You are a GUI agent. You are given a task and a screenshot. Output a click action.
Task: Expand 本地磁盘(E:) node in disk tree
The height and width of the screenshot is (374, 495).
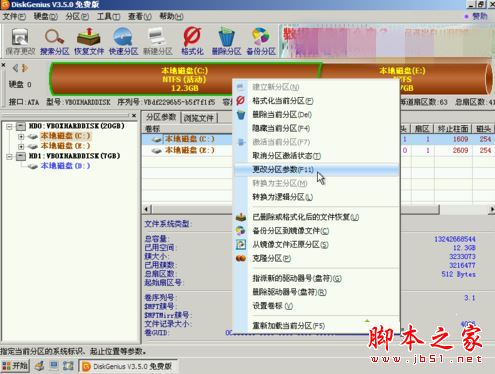21,146
